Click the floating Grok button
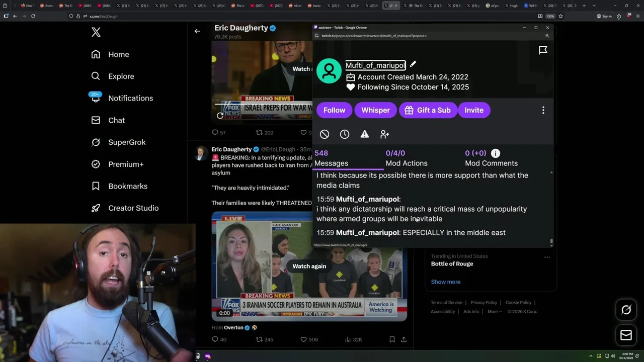This screenshot has width=644, height=362. (626, 310)
